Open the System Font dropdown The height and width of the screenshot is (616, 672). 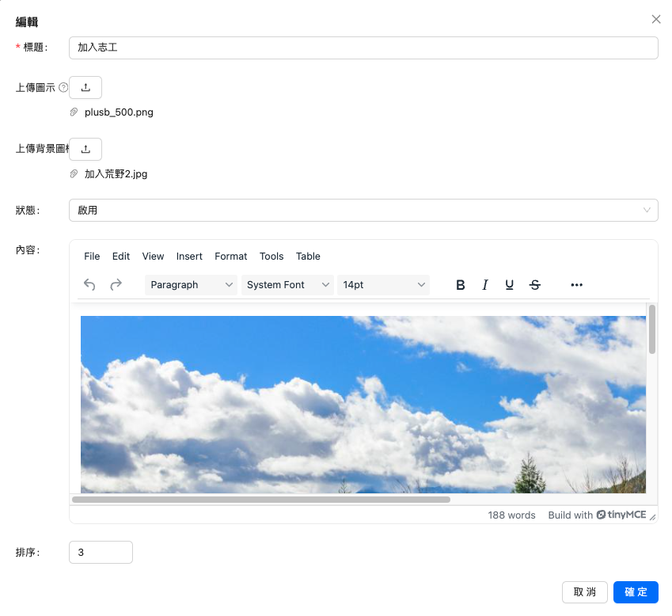pos(287,285)
